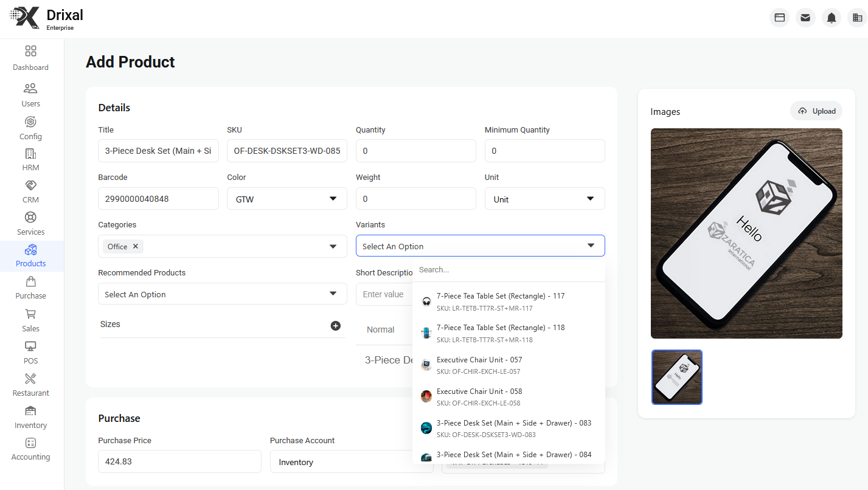Open HRM module in sidebar
The height and width of the screenshot is (490, 868).
point(30,159)
